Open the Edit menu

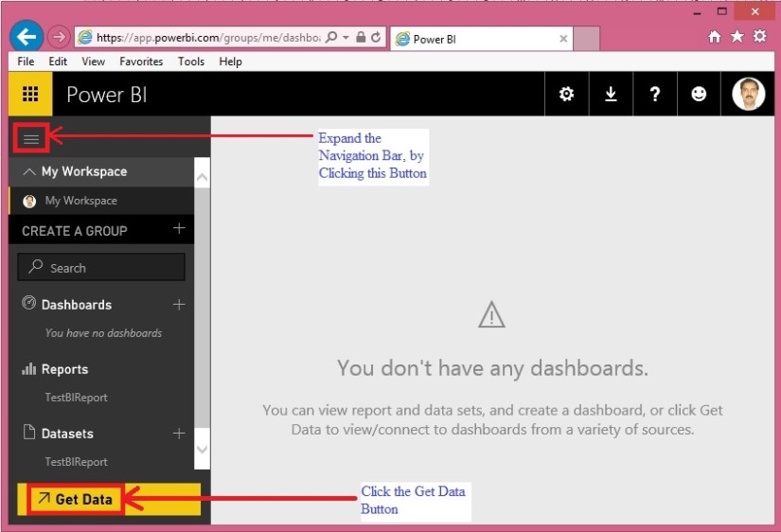click(x=58, y=62)
